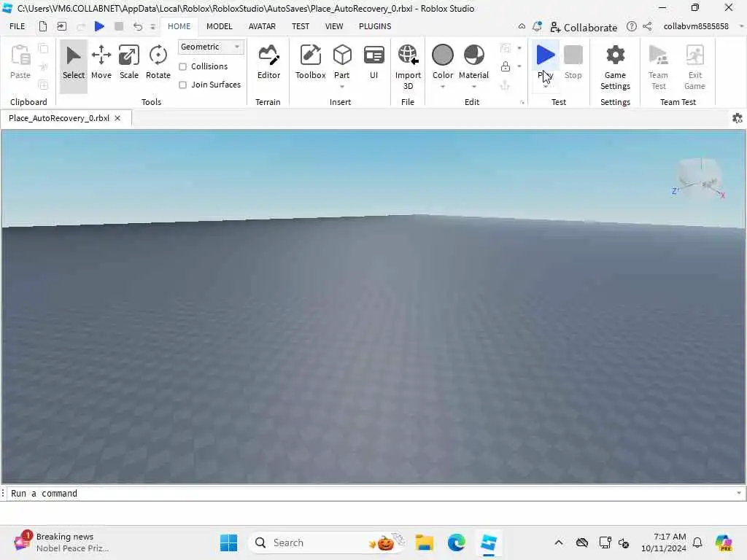
Task: Open File Explorer from the taskbar
Action: [x=424, y=542]
